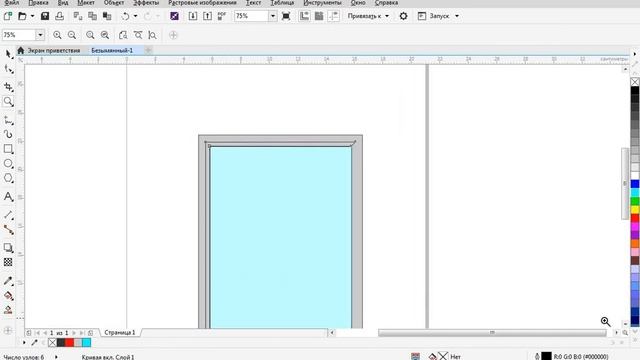Screen dimensions: 640x360
Task: Click the purple Search Content icon
Action: click(174, 16)
